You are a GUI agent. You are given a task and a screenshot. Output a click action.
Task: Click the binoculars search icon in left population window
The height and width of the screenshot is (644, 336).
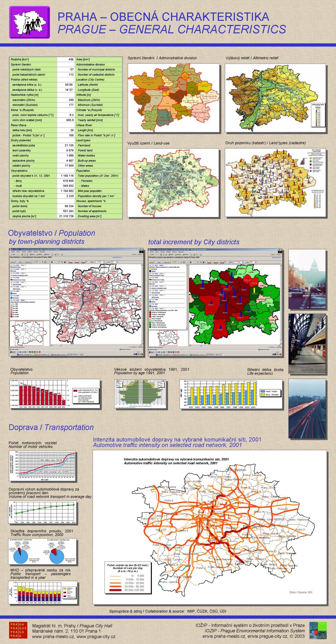tap(52, 262)
